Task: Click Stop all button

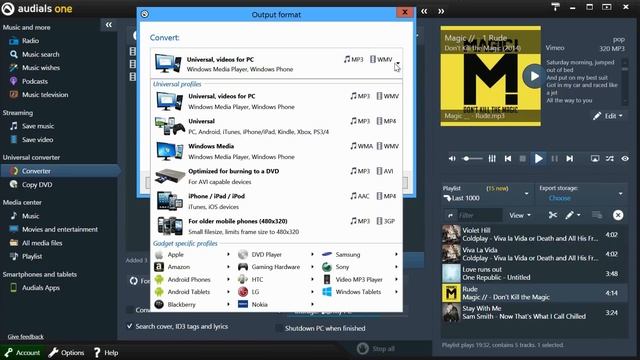Action: [376, 349]
